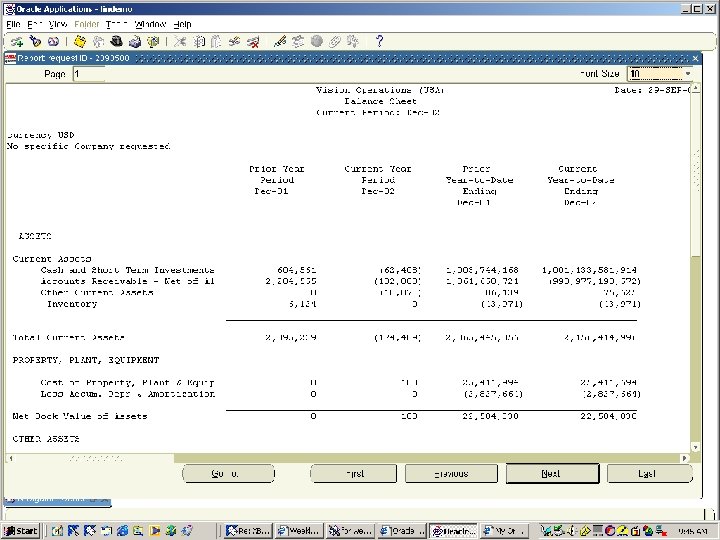Click the Clear Record toolbar icon
This screenshot has height=540, width=720.
(235, 42)
